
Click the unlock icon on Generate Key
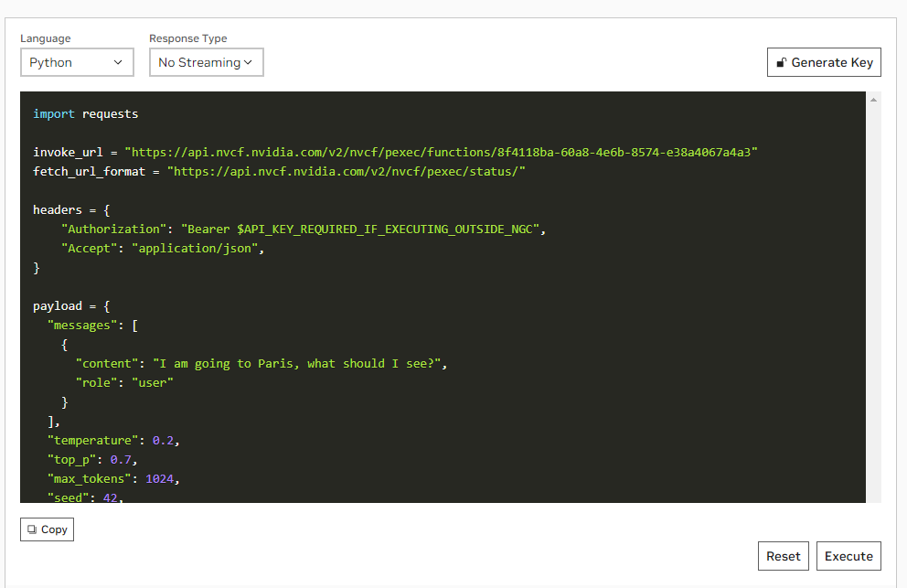[x=781, y=63]
